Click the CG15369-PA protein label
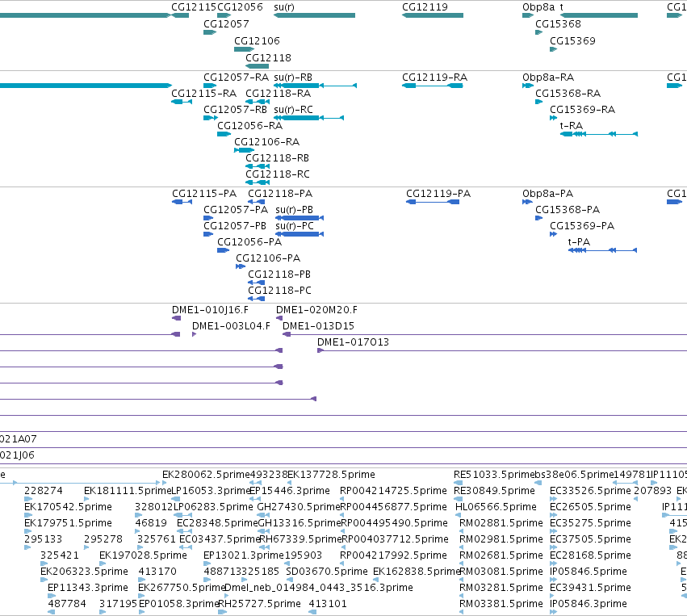The height and width of the screenshot is (616, 687). click(582, 226)
